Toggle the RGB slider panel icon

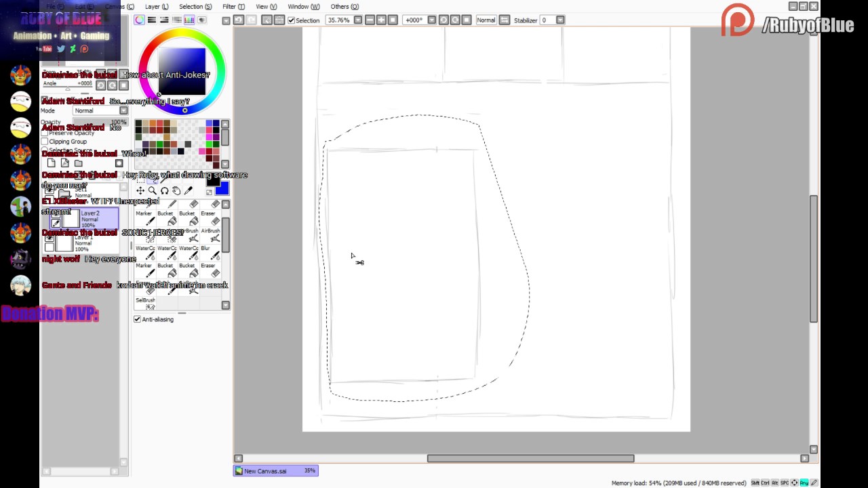152,20
